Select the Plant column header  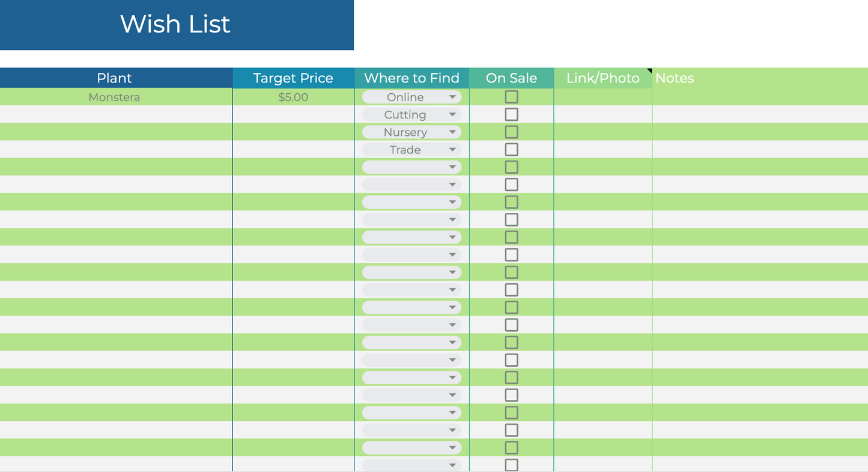click(114, 78)
